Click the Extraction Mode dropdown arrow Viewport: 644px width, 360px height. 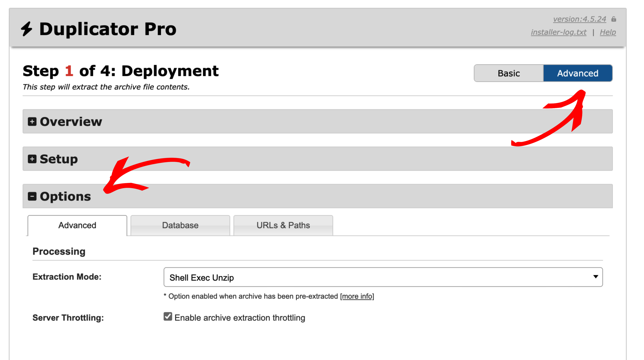(595, 277)
